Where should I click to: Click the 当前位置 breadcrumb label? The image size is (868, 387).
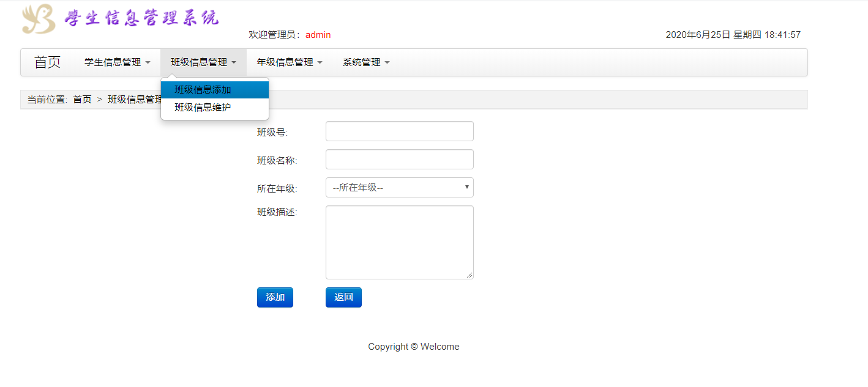coord(47,99)
